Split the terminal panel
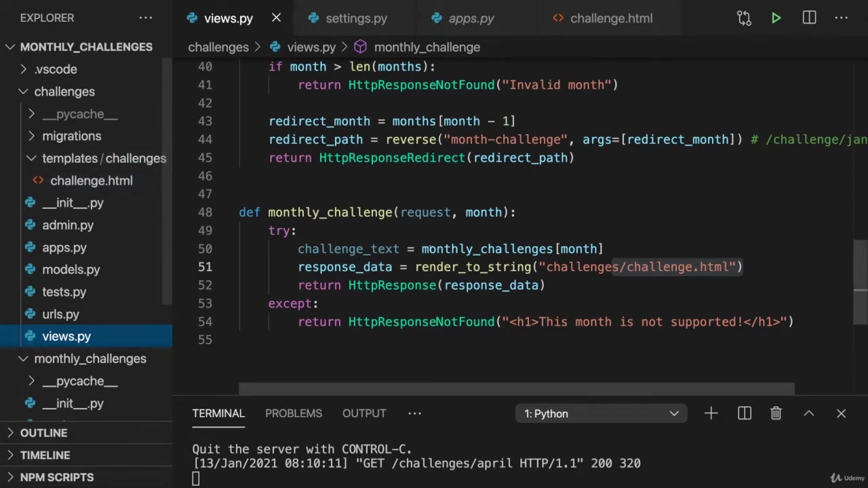Screen dimensions: 868x488 click(744, 413)
